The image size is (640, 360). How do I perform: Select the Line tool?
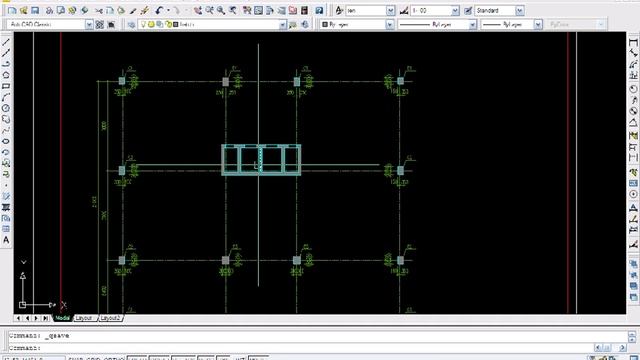(6, 42)
